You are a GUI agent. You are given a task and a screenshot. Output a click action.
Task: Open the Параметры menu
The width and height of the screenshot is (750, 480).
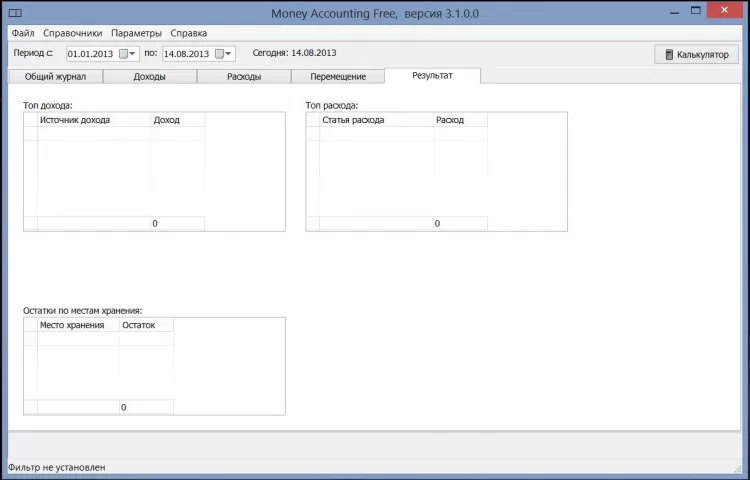(136, 33)
